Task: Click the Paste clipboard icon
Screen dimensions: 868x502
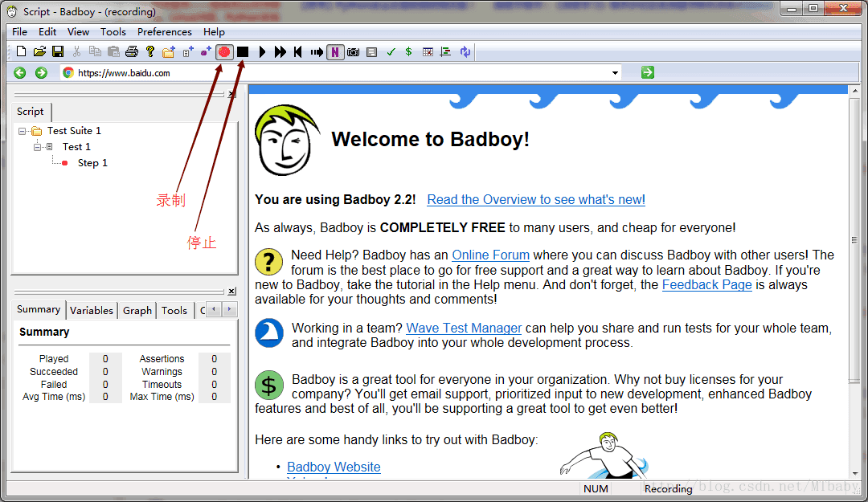Action: [113, 51]
